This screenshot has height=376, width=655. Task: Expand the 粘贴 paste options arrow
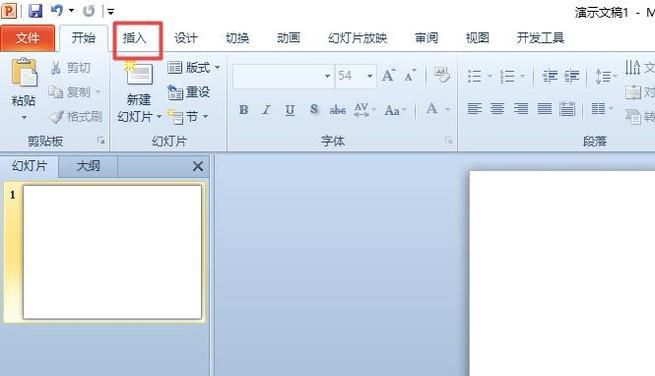click(x=24, y=117)
